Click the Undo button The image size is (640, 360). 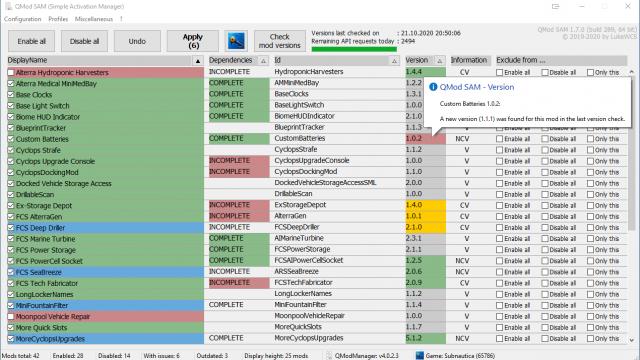pos(137,41)
